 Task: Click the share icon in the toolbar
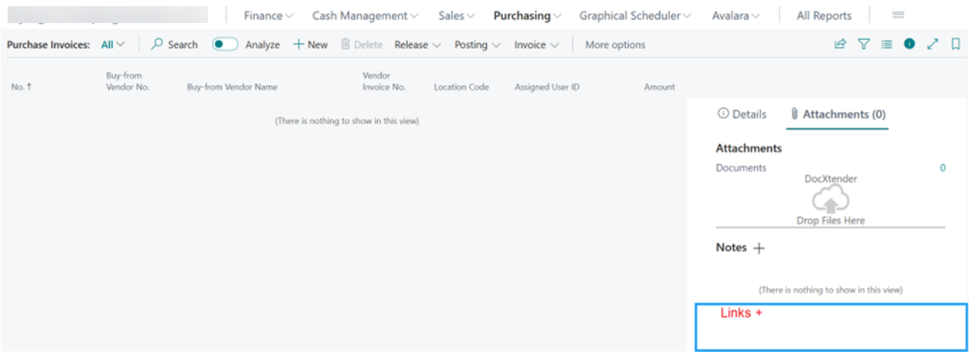[840, 45]
